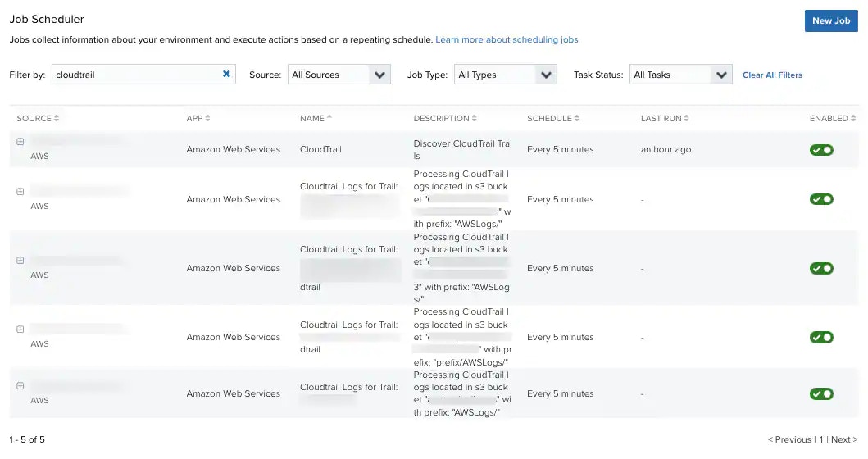The height and width of the screenshot is (459, 868).
Task: Open the Task Status dropdown
Action: [680, 75]
